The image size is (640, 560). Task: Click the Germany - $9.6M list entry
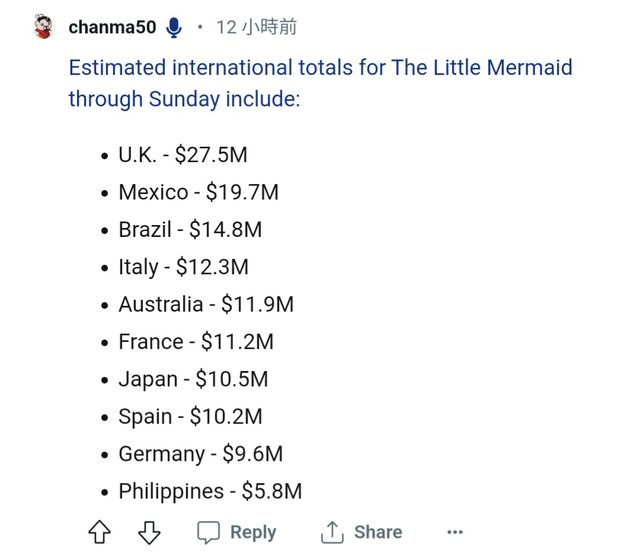point(200,454)
